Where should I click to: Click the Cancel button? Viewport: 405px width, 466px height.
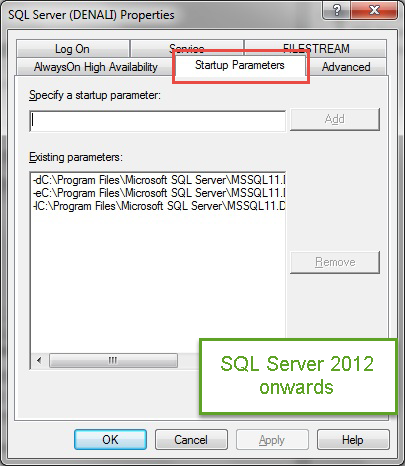point(191,440)
